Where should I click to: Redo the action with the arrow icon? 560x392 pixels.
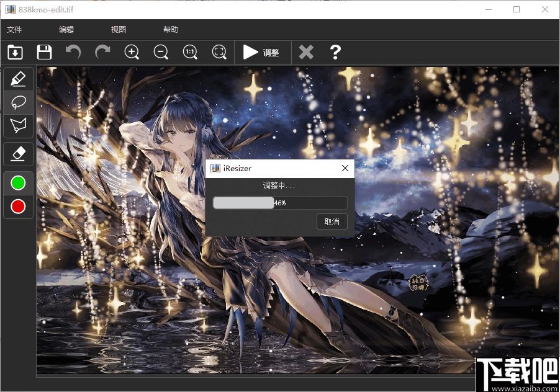point(102,52)
